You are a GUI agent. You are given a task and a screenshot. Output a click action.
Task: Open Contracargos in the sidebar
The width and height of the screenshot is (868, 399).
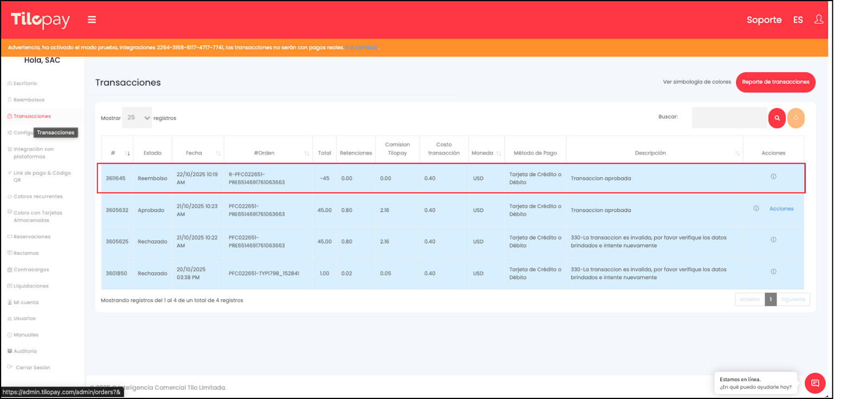point(31,269)
